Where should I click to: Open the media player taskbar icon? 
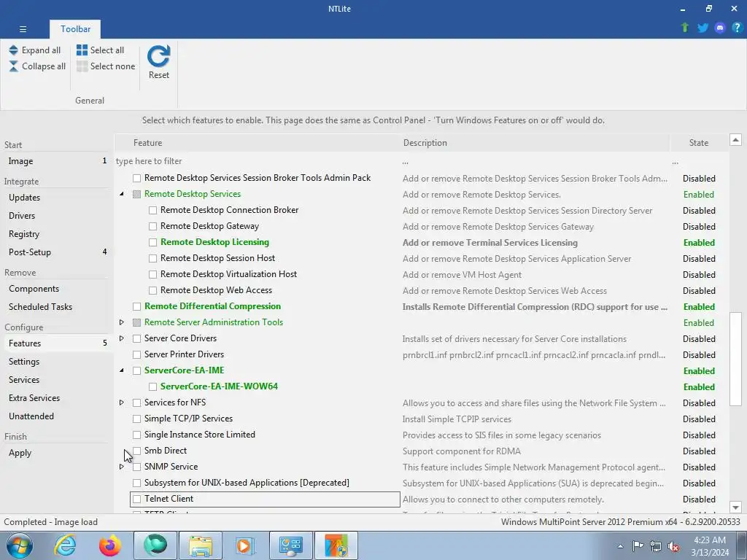click(x=245, y=545)
